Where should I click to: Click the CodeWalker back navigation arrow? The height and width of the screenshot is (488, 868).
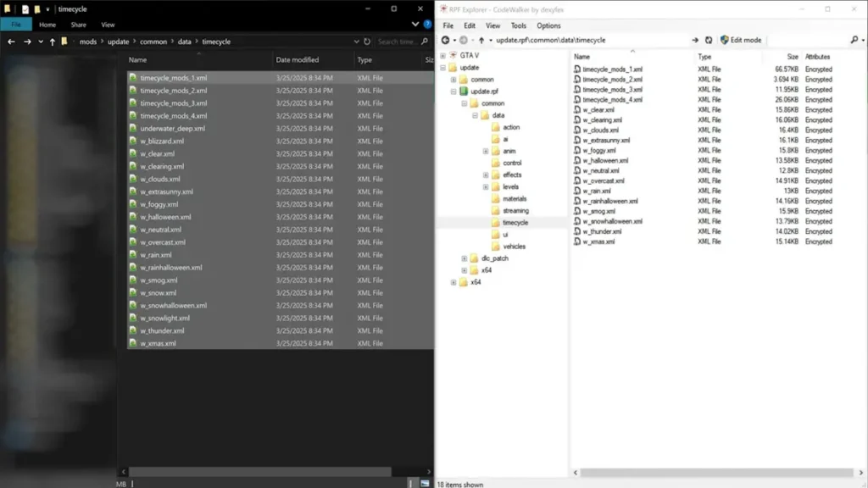point(445,40)
